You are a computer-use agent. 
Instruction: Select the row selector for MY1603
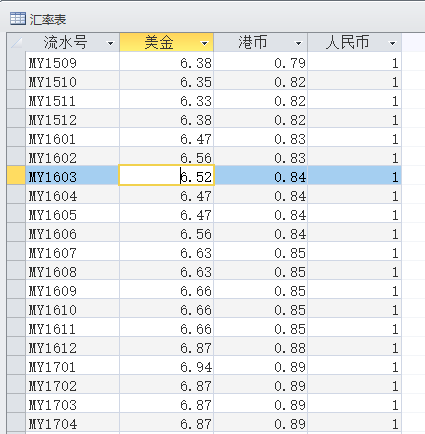[16, 176]
